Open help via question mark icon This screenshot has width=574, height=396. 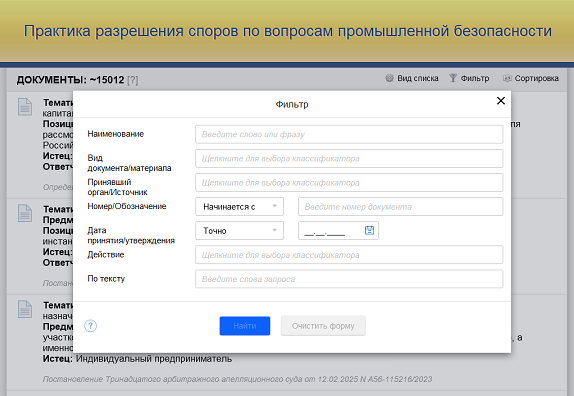coord(90,325)
